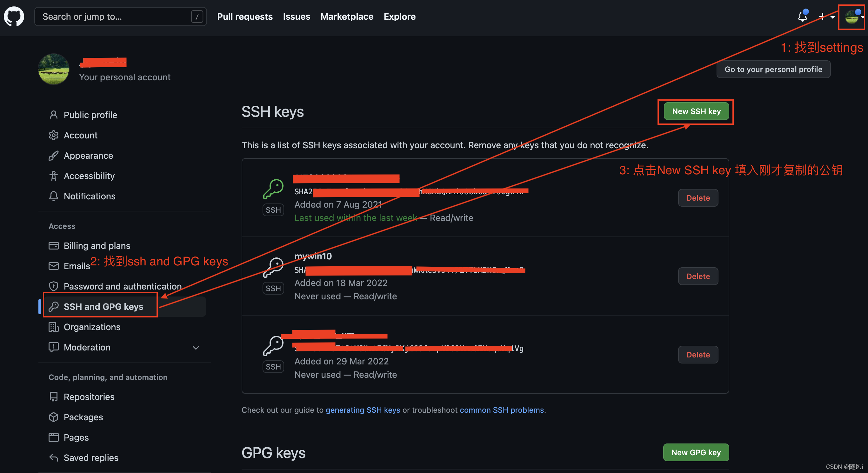Click the GitHub logo icon
This screenshot has height=473, width=868.
point(14,16)
